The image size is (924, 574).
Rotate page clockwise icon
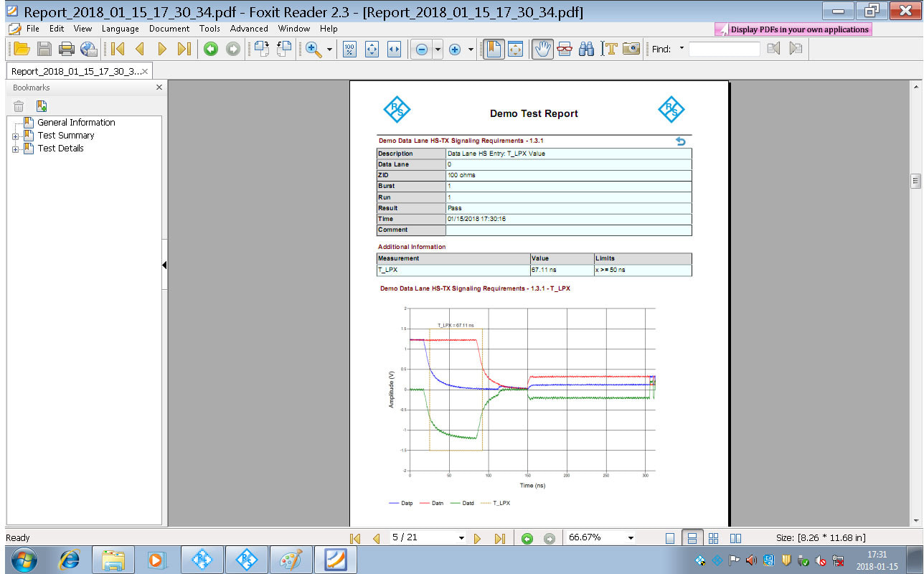click(262, 49)
